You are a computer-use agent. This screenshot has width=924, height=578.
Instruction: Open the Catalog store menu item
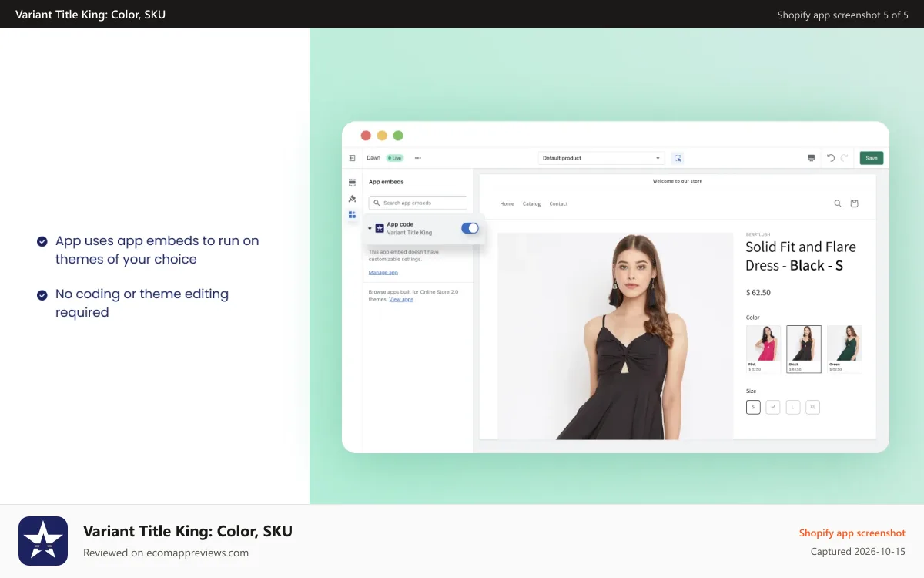pyautogui.click(x=531, y=204)
